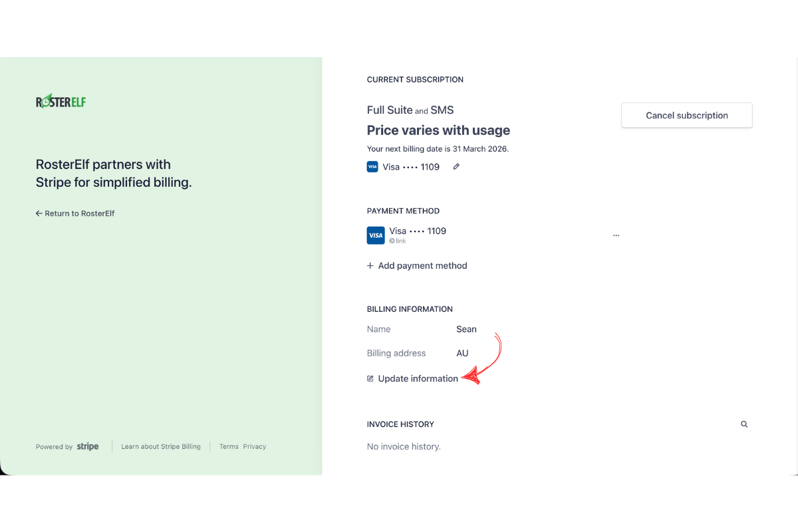798x532 pixels.
Task: Click the Name value Sean
Action: 466,329
